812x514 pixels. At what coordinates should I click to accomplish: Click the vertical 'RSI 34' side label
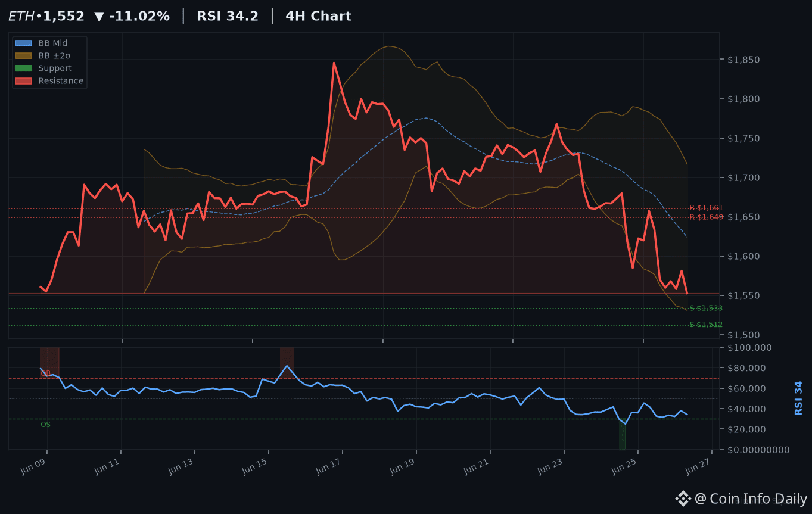click(x=798, y=398)
